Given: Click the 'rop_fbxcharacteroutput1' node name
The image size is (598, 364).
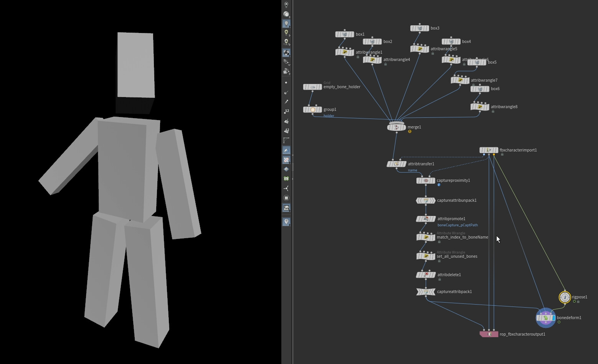Looking at the screenshot, I should click(x=522, y=334).
